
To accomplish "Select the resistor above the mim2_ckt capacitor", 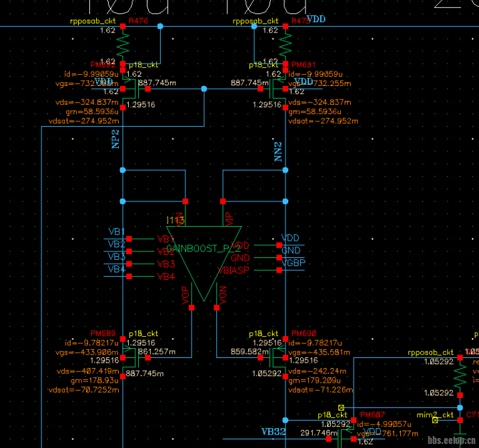I will coord(460,378).
